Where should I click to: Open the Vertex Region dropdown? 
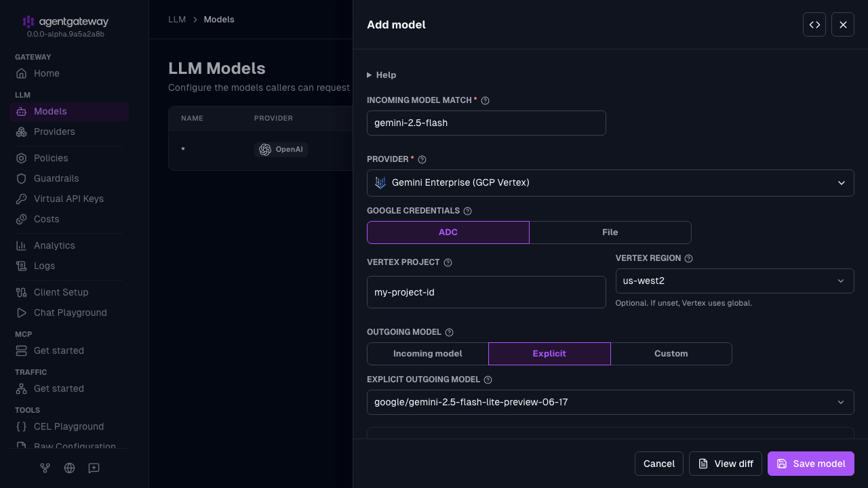(734, 281)
